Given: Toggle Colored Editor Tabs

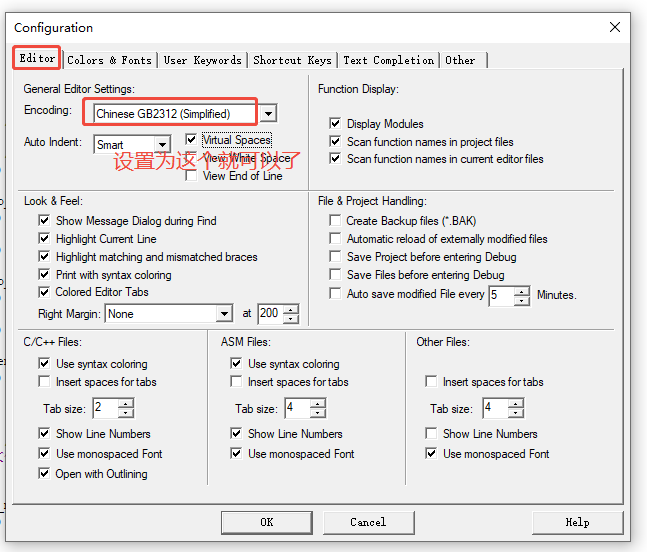Looking at the screenshot, I should 44,292.
